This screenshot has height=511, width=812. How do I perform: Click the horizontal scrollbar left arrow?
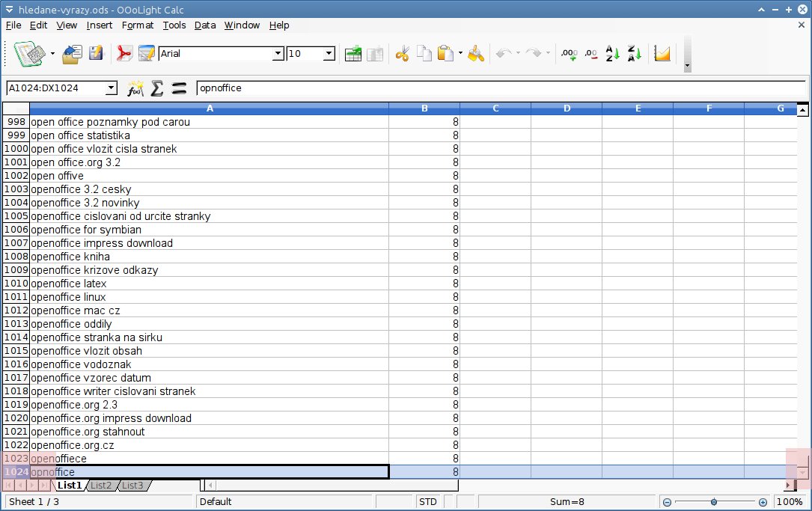click(x=210, y=486)
